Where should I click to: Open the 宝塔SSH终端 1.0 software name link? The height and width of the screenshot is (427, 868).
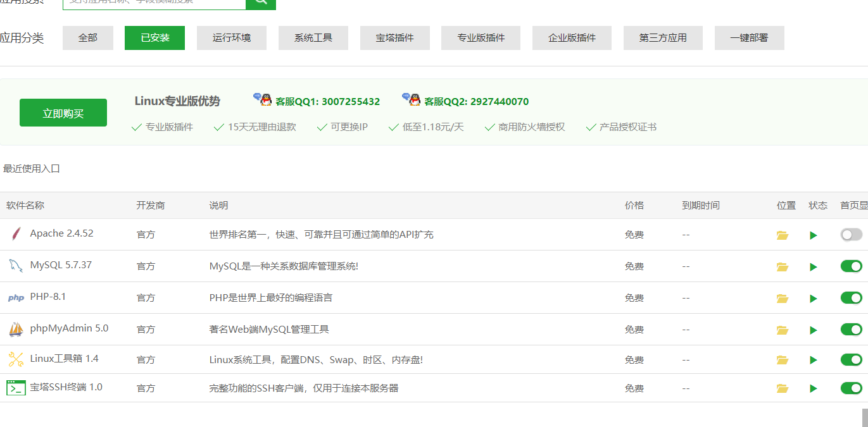point(66,387)
